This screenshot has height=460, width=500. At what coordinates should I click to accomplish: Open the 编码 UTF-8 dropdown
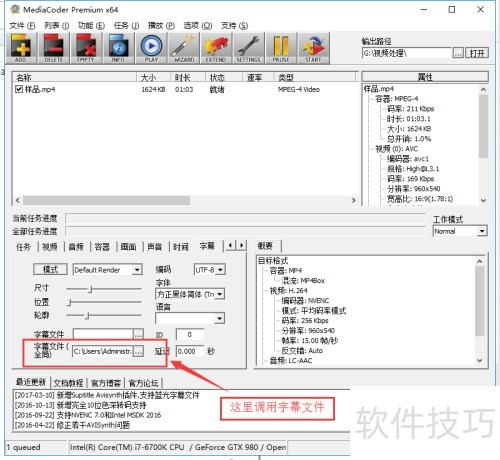pos(210,270)
